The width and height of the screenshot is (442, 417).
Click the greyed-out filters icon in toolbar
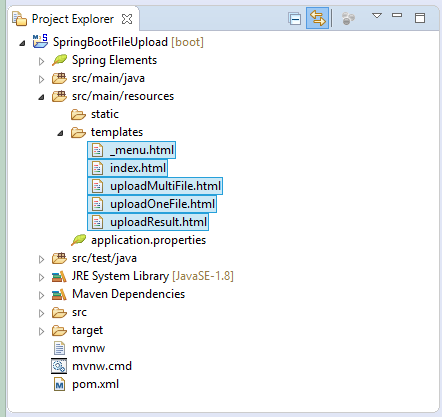pyautogui.click(x=348, y=18)
